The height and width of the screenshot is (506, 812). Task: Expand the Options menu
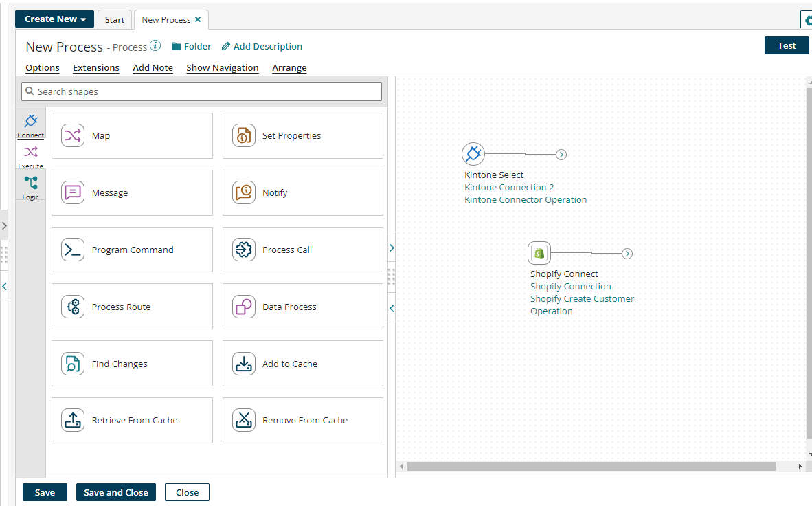[43, 68]
